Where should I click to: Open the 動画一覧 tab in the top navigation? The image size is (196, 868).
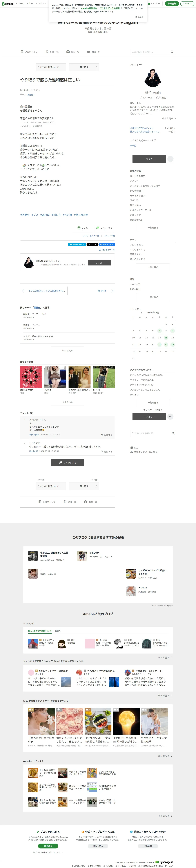point(94,52)
